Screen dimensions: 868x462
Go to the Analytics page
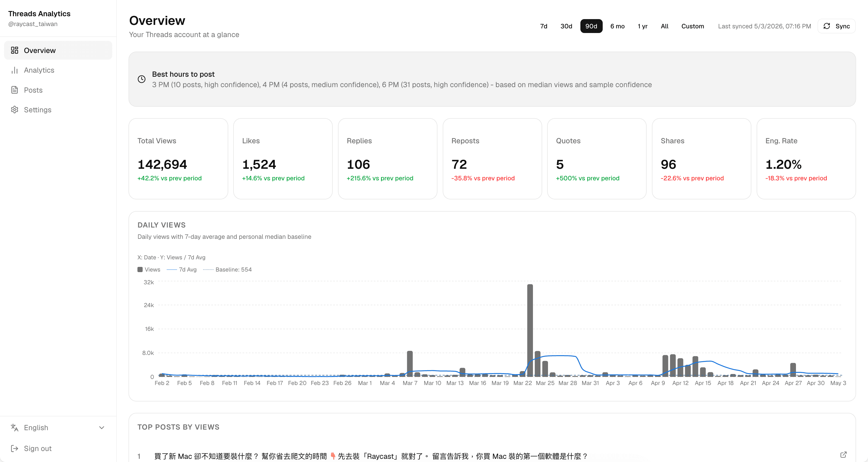click(58, 70)
